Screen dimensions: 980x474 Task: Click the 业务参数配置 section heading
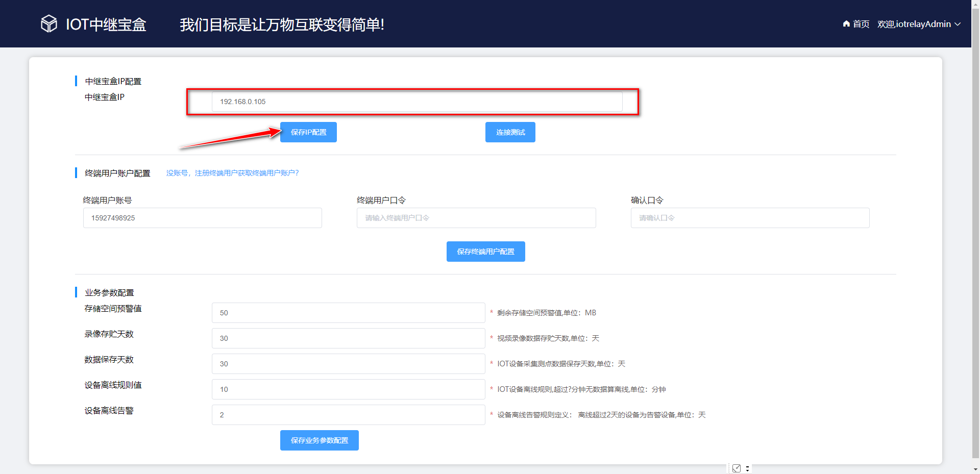click(109, 292)
